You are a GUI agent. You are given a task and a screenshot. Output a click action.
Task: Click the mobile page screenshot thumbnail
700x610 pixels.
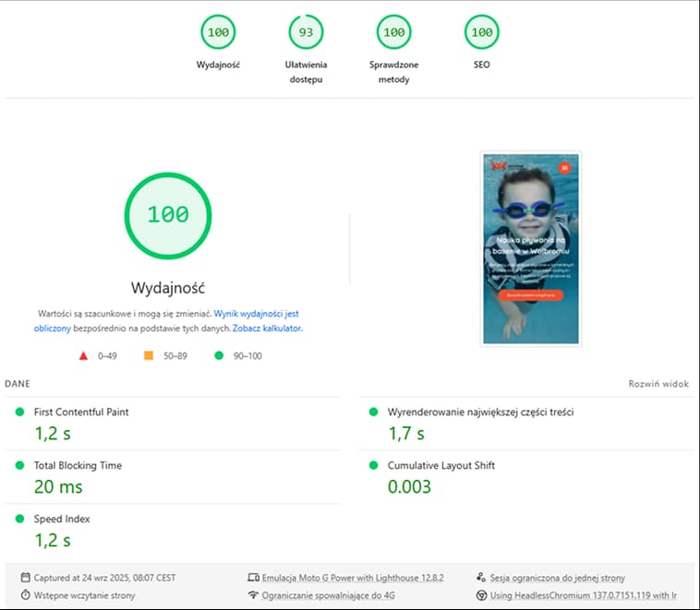click(530, 248)
